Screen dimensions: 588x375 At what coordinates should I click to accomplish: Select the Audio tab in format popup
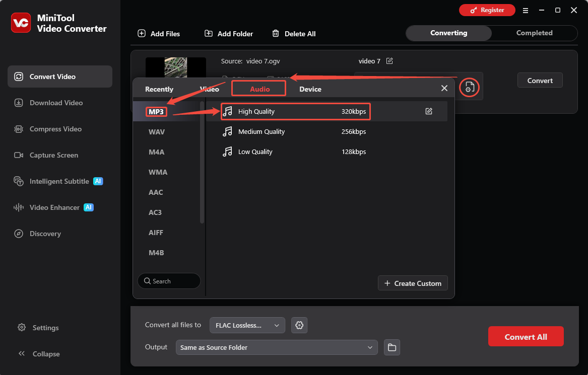259,89
